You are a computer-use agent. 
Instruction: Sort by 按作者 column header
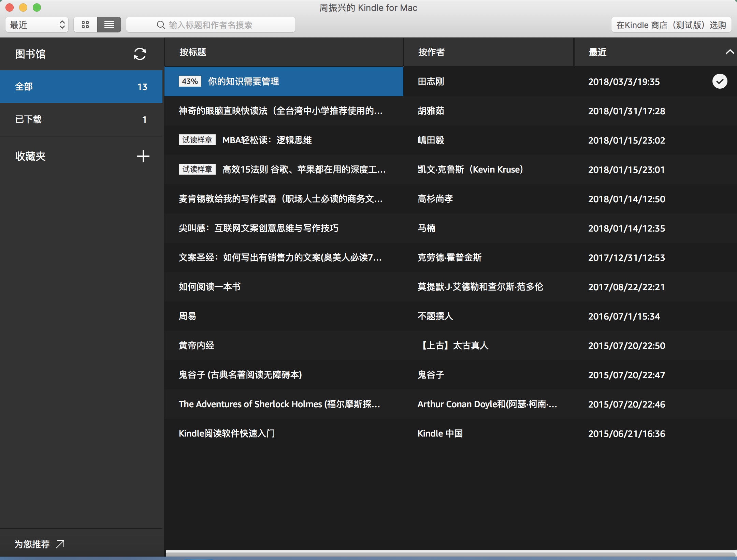(x=488, y=52)
